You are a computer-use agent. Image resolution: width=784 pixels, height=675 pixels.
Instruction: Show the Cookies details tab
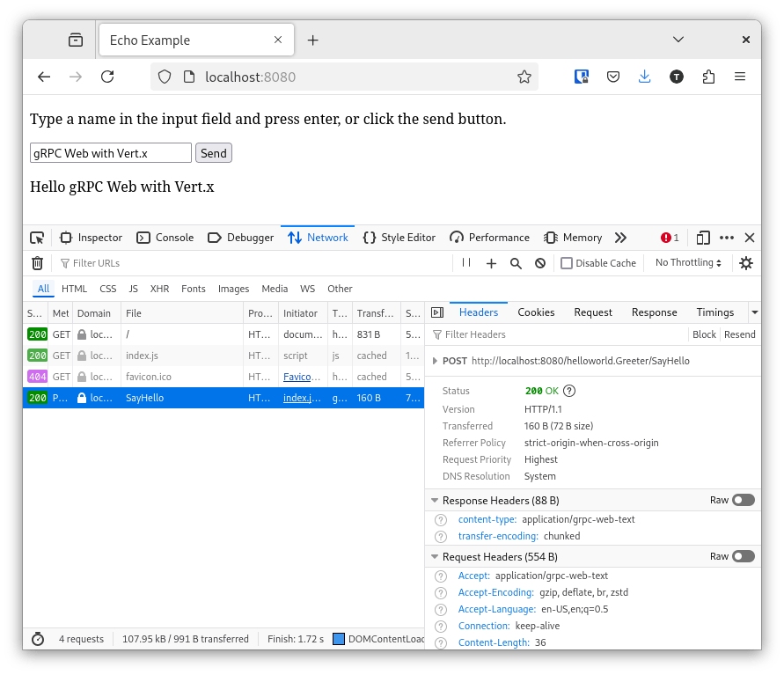point(536,312)
